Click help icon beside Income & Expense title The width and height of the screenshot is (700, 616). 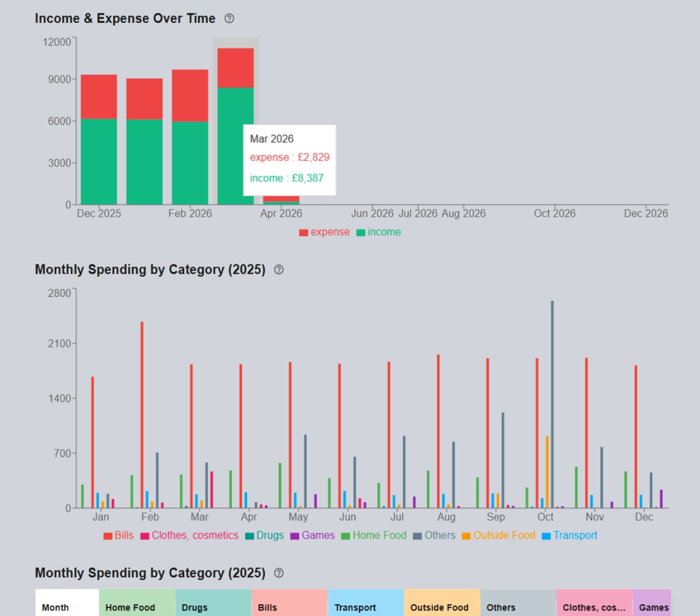click(229, 18)
